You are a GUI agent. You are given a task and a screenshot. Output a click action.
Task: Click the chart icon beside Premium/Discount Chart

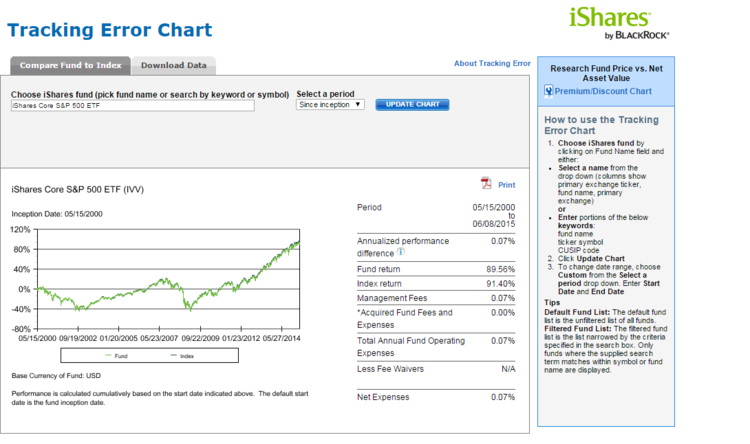tap(549, 91)
